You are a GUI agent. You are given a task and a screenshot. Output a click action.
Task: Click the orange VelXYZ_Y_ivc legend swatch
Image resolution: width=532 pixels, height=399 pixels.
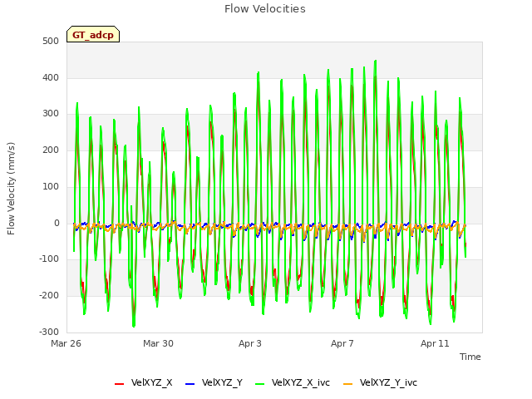coord(348,384)
